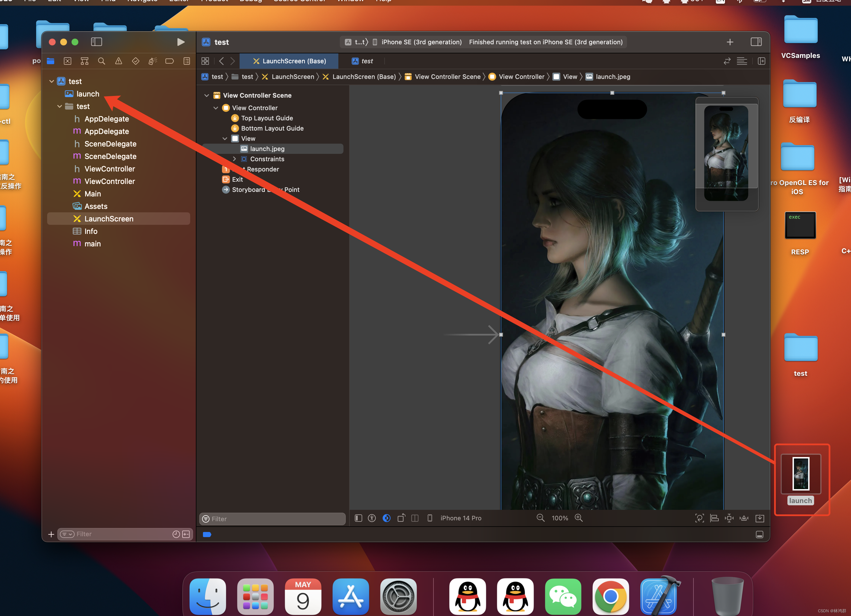This screenshot has height=616, width=851.
Task: Open the Report navigator
Action: (x=186, y=61)
